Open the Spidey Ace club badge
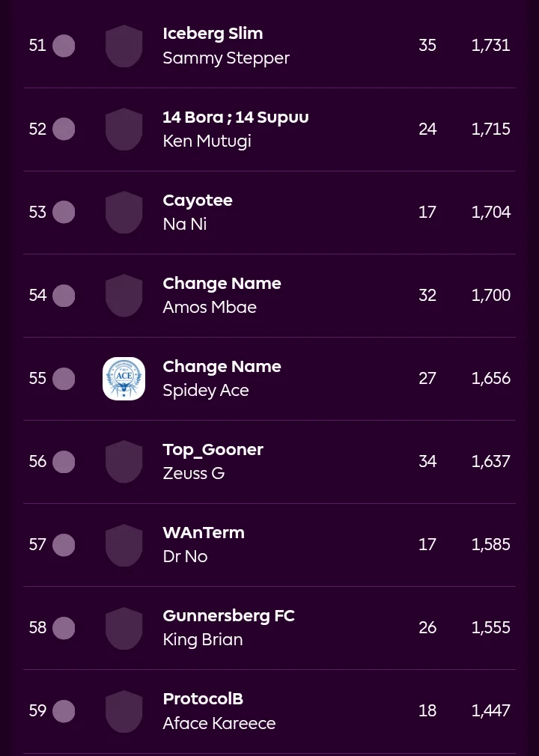The height and width of the screenshot is (756, 539). 124,379
